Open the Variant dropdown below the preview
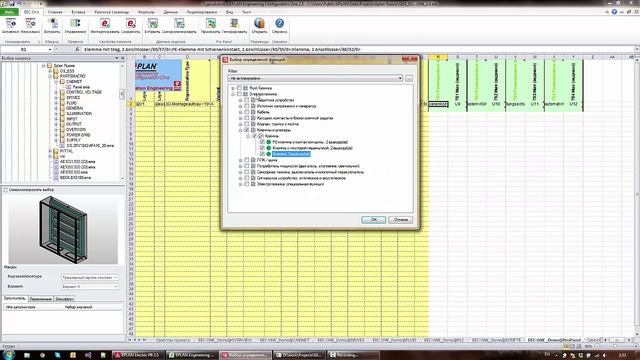640x360 pixels. pos(89,287)
